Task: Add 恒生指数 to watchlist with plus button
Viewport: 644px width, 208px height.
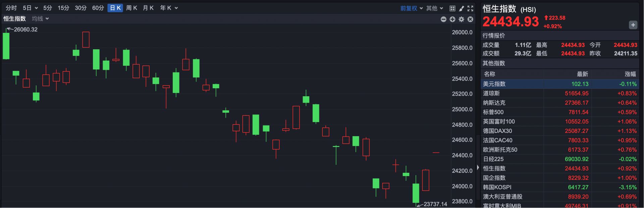Action: click(633, 25)
